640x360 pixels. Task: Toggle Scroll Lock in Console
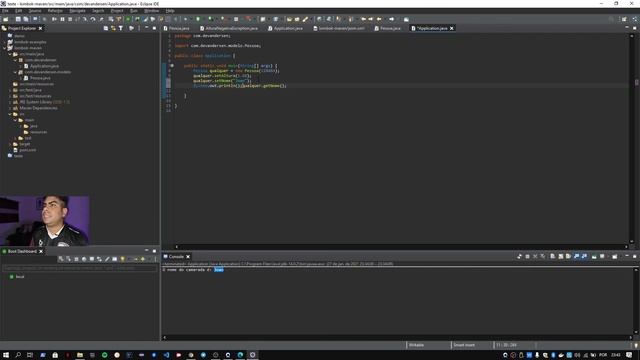[560, 256]
